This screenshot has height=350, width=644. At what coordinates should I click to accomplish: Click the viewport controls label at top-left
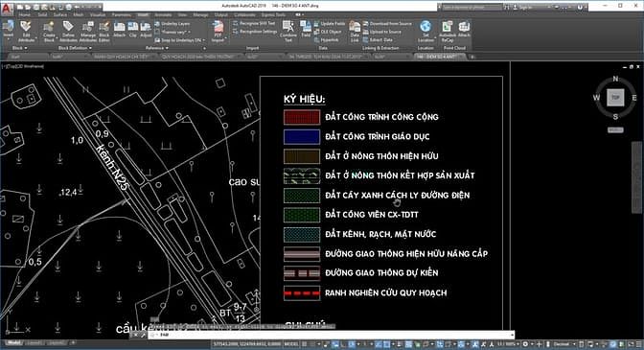coord(23,66)
